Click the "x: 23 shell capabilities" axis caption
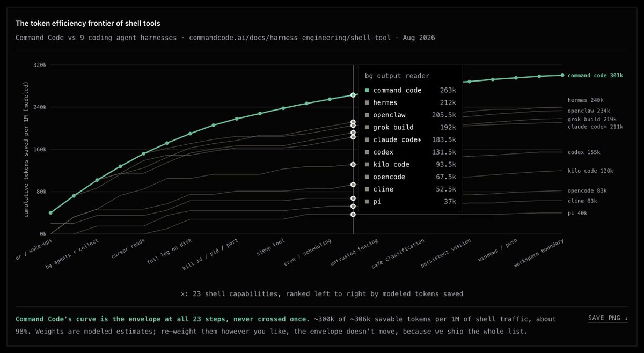Screen dimensions: 644x353 [x=322, y=293]
